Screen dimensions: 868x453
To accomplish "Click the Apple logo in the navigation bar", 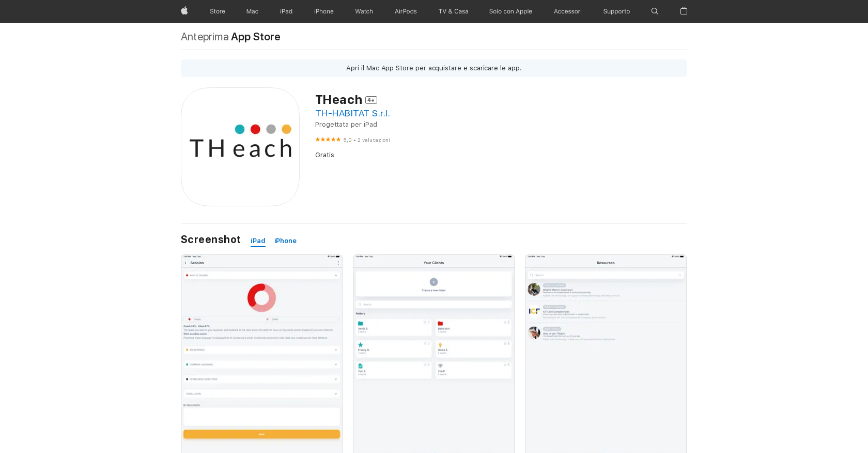I will coord(184,11).
